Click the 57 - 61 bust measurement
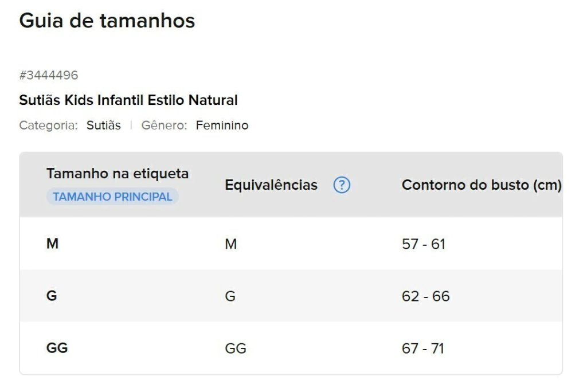The image size is (587, 392). [423, 244]
